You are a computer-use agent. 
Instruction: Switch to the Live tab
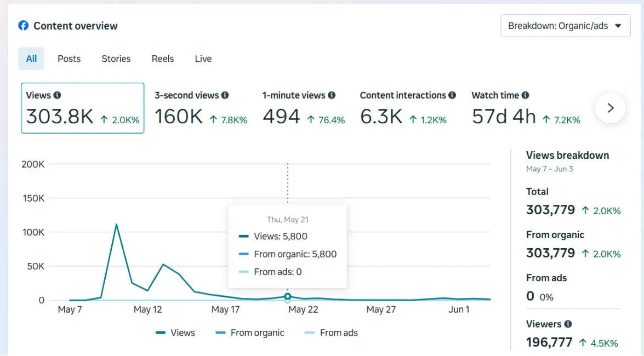coord(203,59)
